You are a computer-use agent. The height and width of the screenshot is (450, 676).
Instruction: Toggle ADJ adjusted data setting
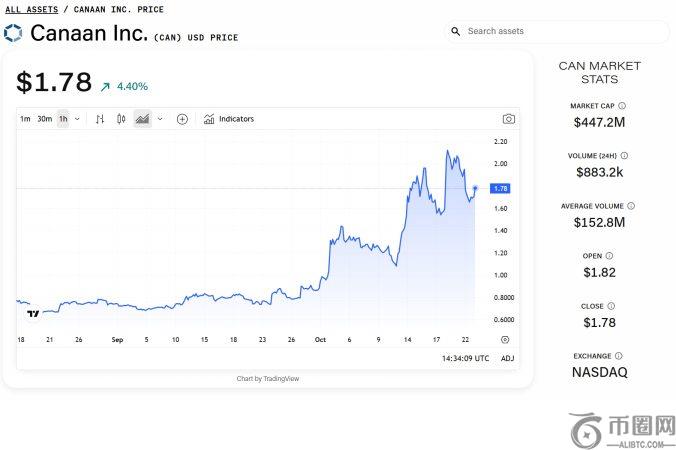(507, 358)
